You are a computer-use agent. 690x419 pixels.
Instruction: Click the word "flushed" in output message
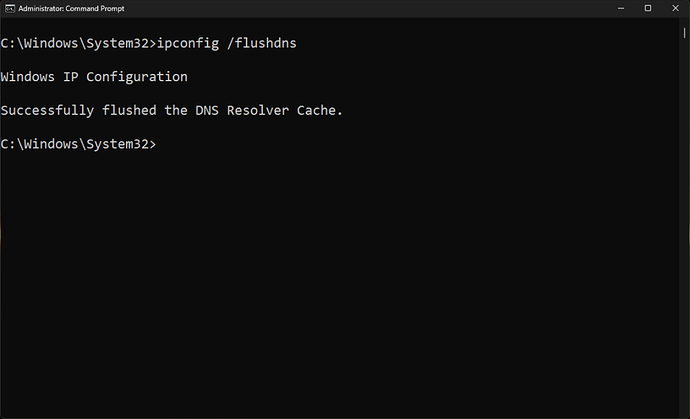pos(130,110)
